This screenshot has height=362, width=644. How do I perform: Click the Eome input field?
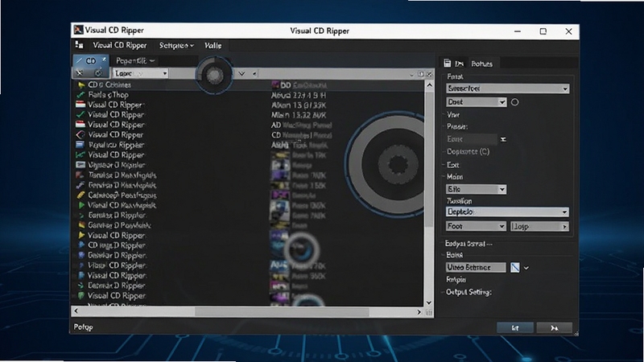(472, 139)
